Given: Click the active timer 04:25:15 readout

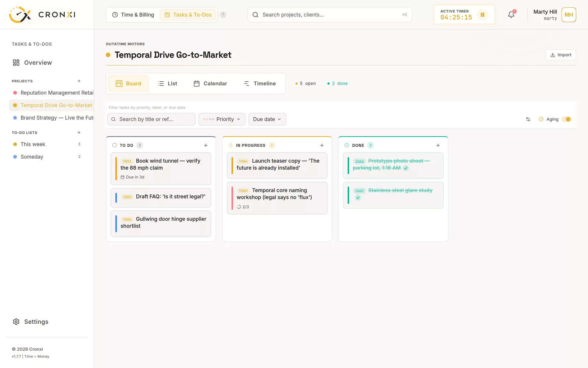Looking at the screenshot, I should coord(456,17).
